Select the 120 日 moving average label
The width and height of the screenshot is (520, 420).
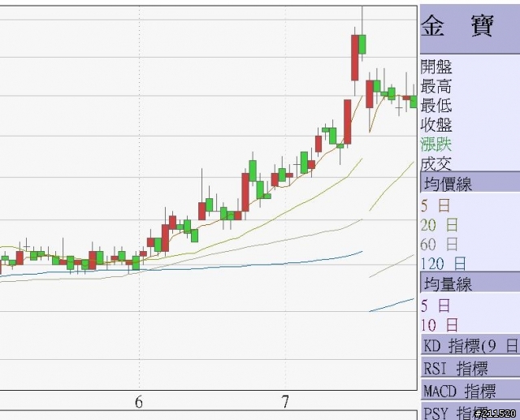tap(443, 264)
